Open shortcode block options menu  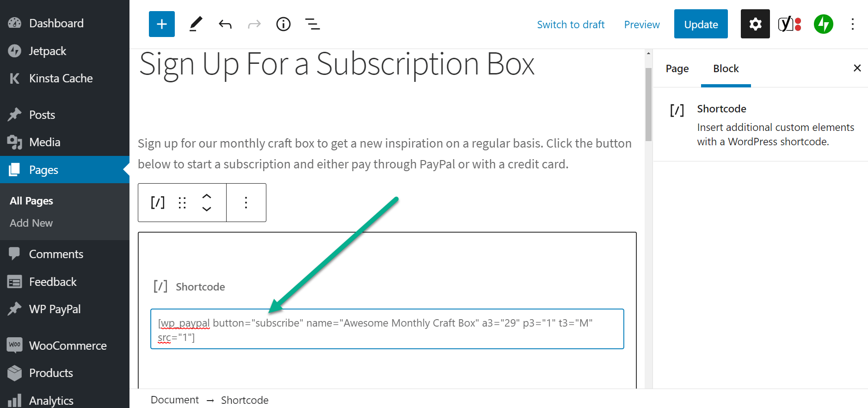(246, 203)
